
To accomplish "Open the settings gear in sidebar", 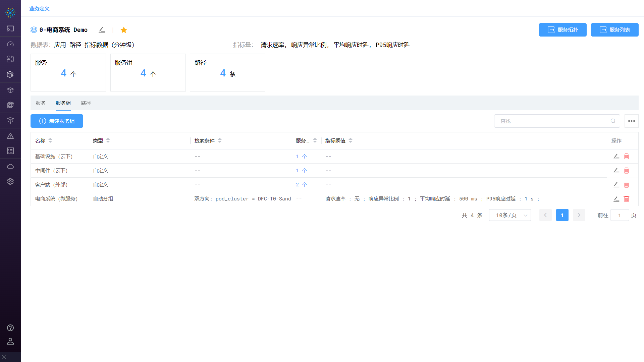I will (x=10, y=181).
